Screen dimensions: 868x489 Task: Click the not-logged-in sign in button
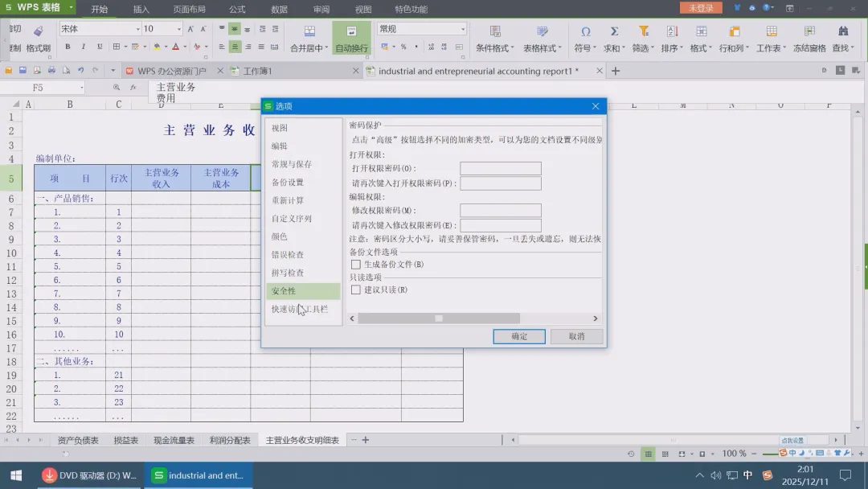[x=701, y=8]
